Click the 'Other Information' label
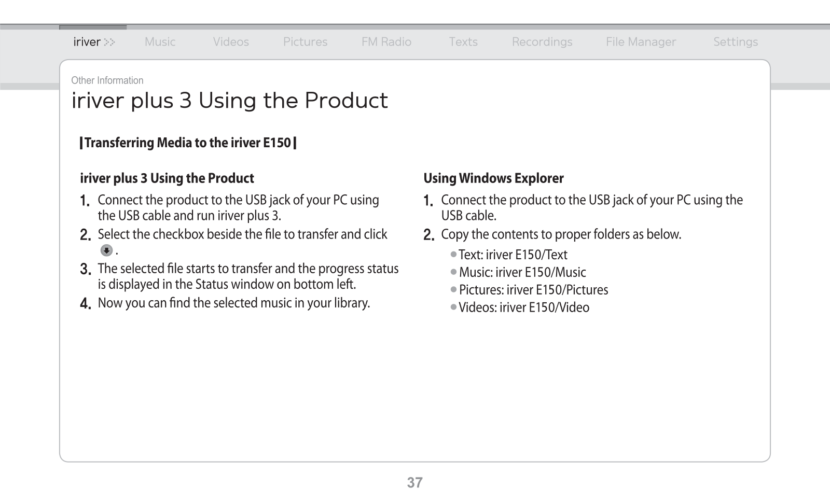Image resolution: width=830 pixels, height=504 pixels. tap(107, 80)
